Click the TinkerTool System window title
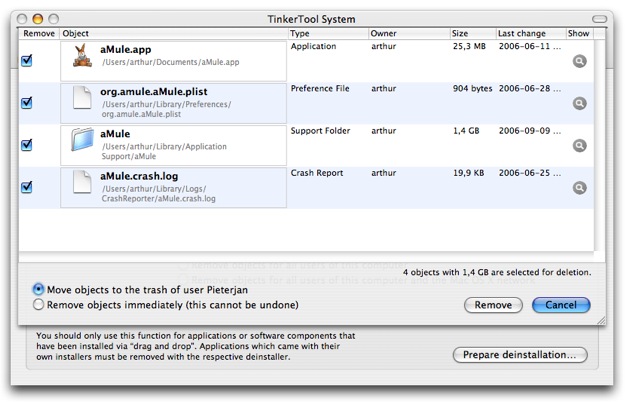630x402 pixels. (x=311, y=19)
